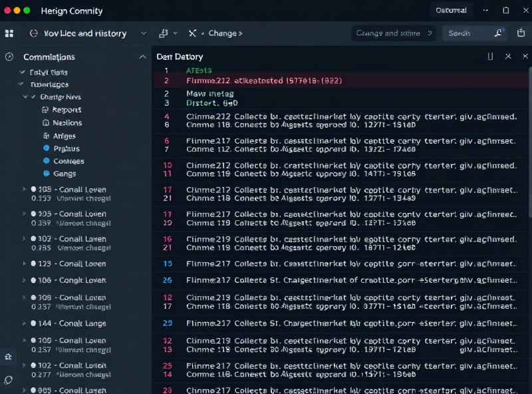This screenshot has height=394, width=532.
Task: Click the Hetign Comnity window title
Action: 72,11
